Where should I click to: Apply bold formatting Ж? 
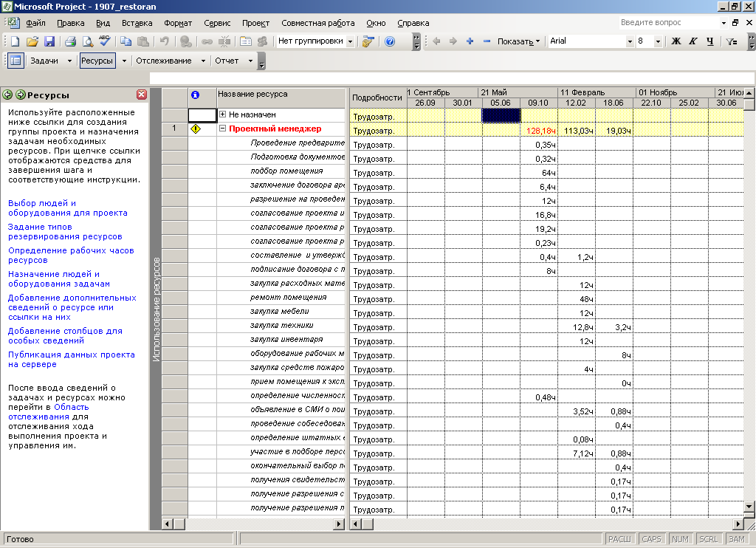676,41
